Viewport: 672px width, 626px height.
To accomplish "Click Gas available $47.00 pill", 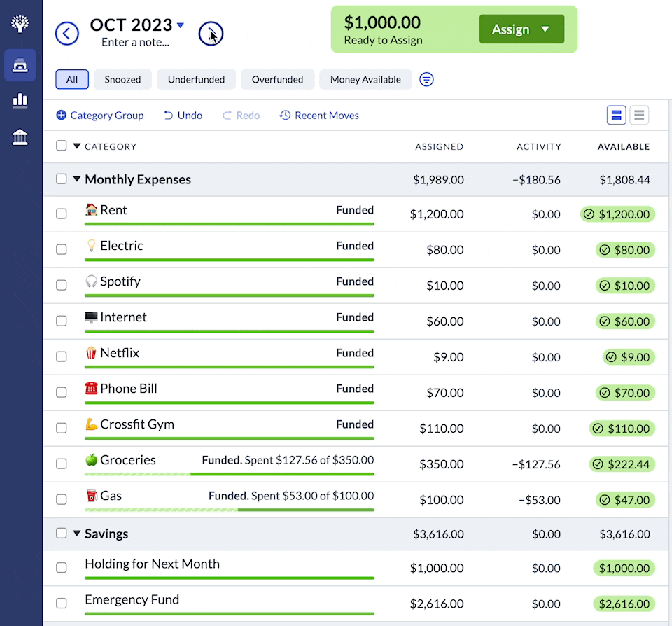I will click(x=625, y=500).
